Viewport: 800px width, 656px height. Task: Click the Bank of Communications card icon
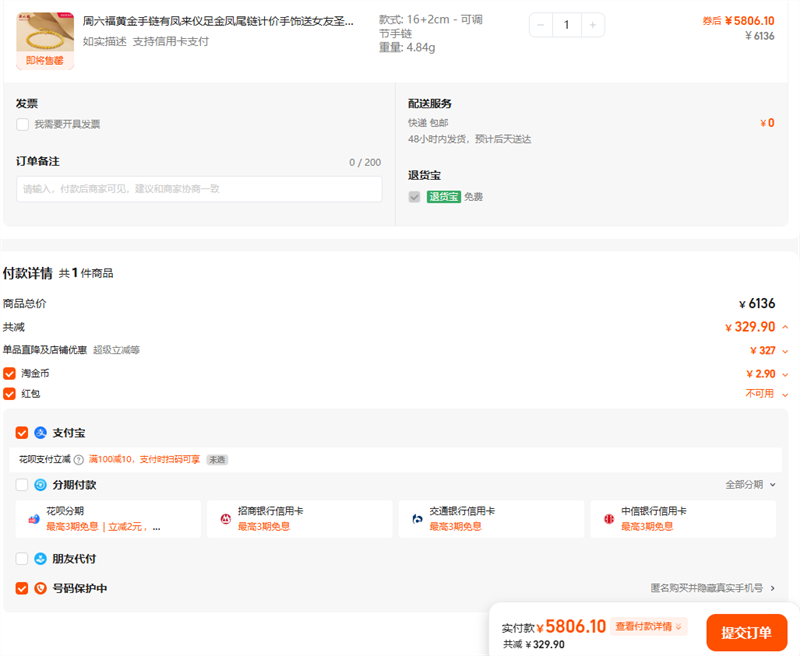[418, 519]
